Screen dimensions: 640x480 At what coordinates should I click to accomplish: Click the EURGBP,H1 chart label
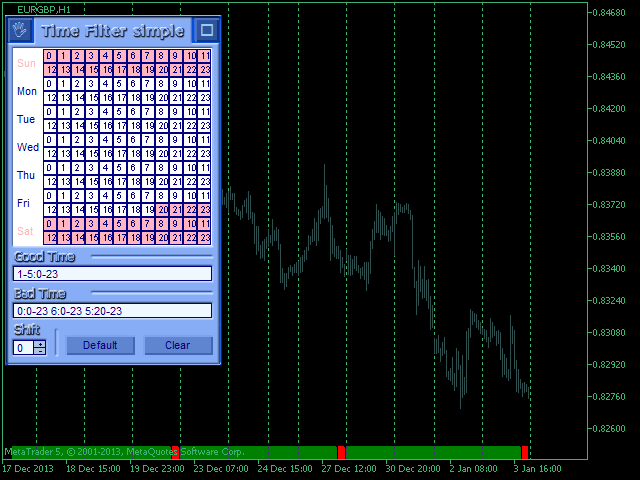pyautogui.click(x=44, y=10)
